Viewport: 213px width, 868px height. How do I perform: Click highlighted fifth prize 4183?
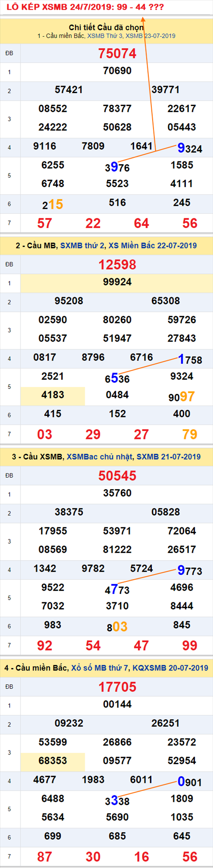53,395
